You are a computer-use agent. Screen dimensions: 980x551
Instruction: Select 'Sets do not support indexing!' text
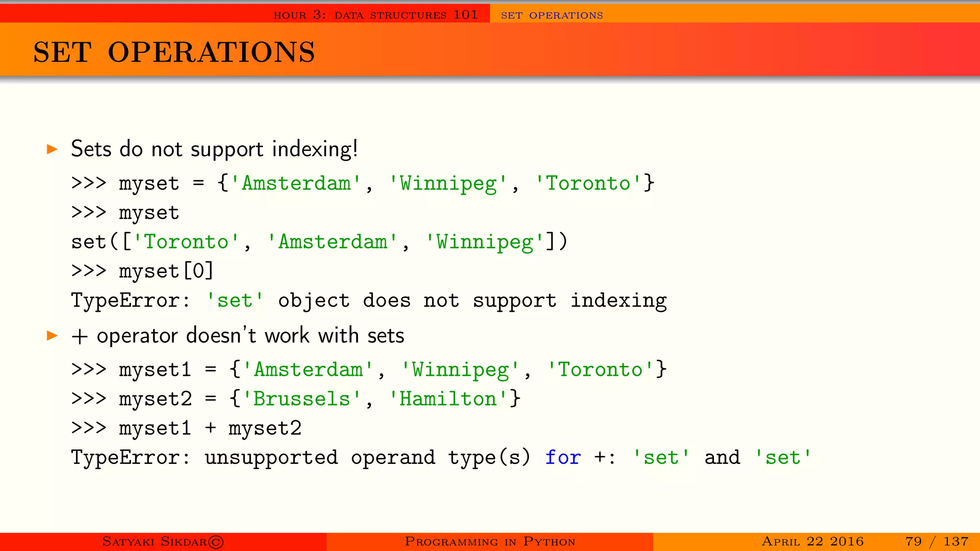click(214, 149)
